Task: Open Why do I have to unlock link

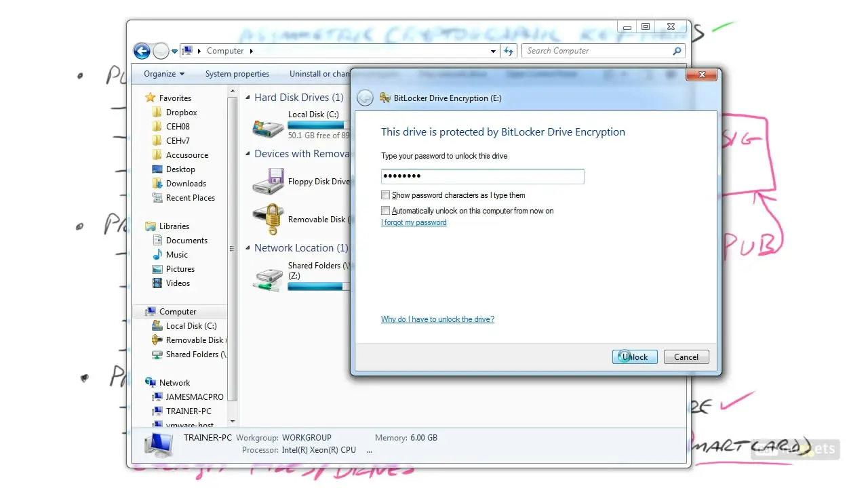Action: (x=437, y=319)
